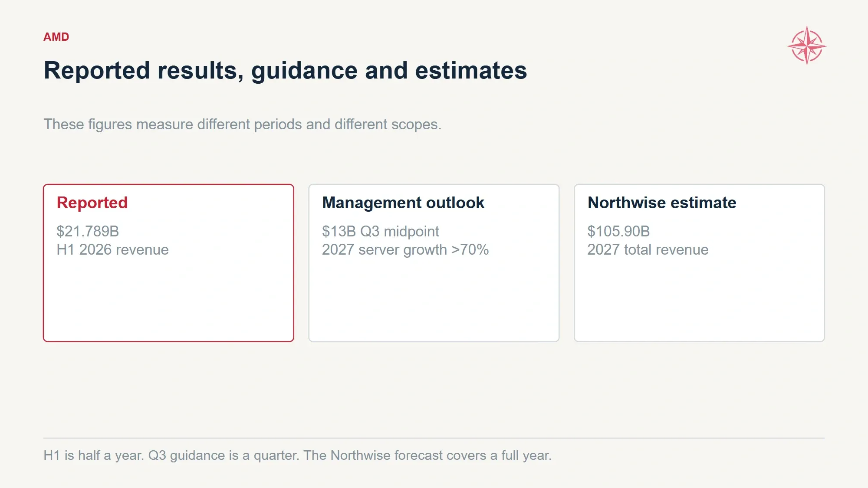Open the Management outlook card
Viewport: 868px width, 488px height.
434,263
